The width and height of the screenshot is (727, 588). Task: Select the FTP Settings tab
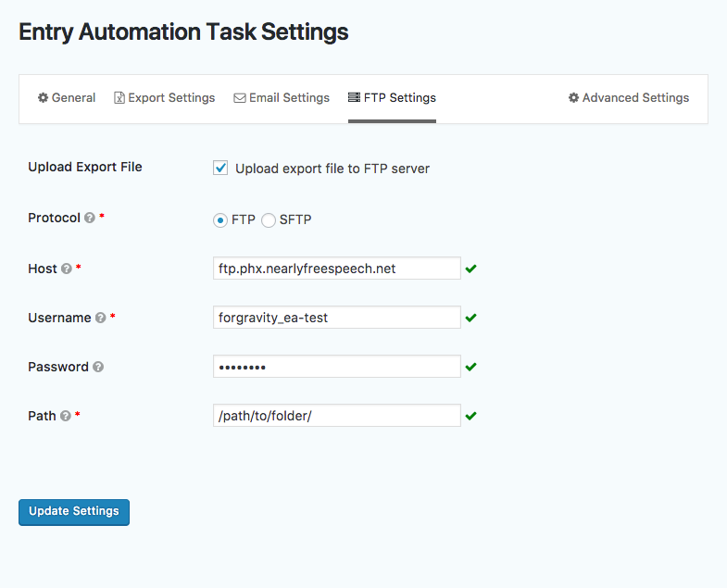tap(393, 98)
